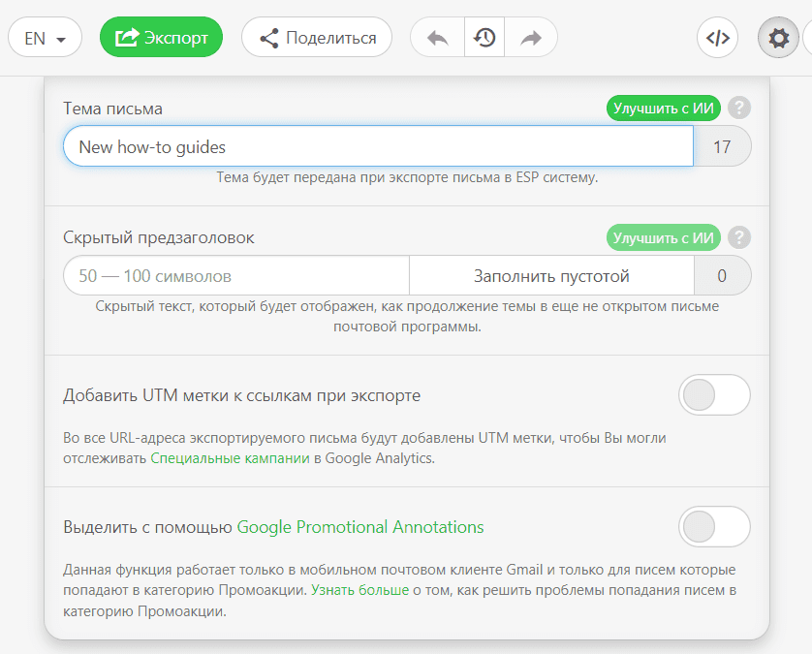Disable adding UTM tags toggle

click(714, 395)
